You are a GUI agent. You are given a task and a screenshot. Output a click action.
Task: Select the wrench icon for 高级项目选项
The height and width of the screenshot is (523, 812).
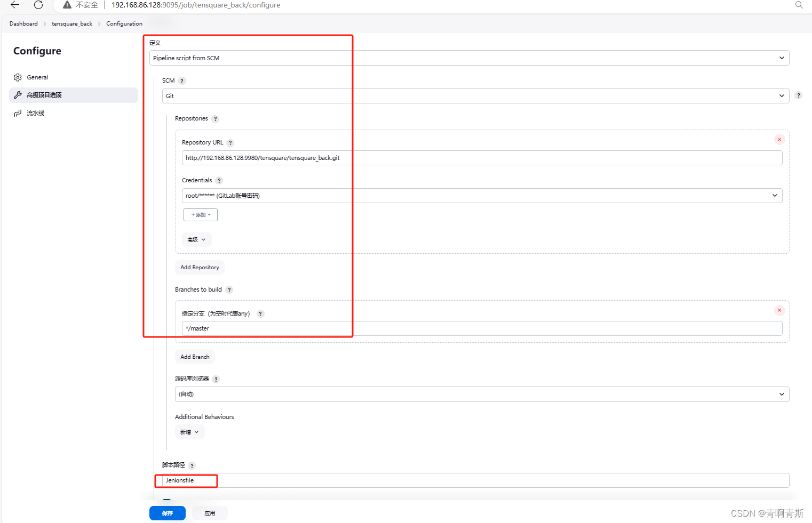point(18,95)
